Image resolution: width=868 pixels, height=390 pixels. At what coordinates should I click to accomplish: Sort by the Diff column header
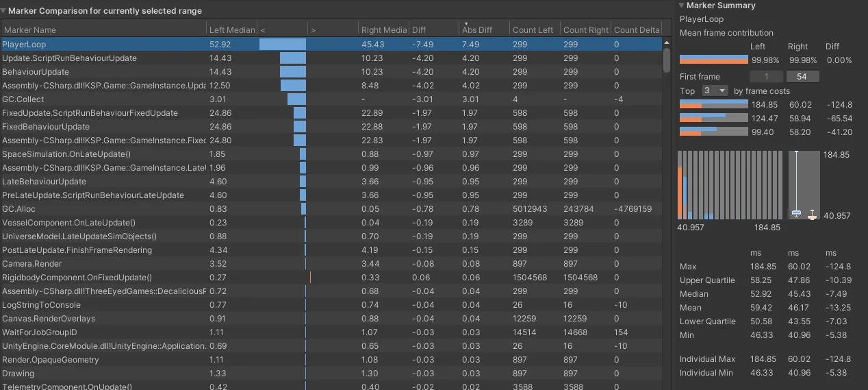tap(434, 29)
